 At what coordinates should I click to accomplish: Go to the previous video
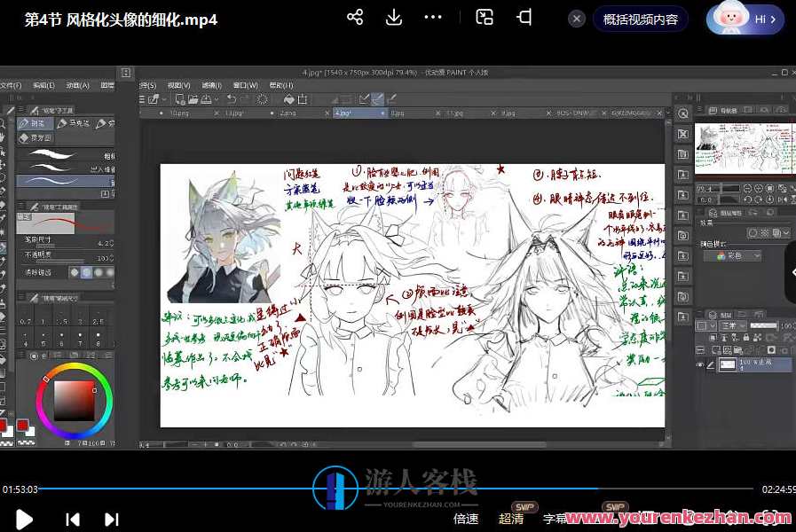click(74, 520)
